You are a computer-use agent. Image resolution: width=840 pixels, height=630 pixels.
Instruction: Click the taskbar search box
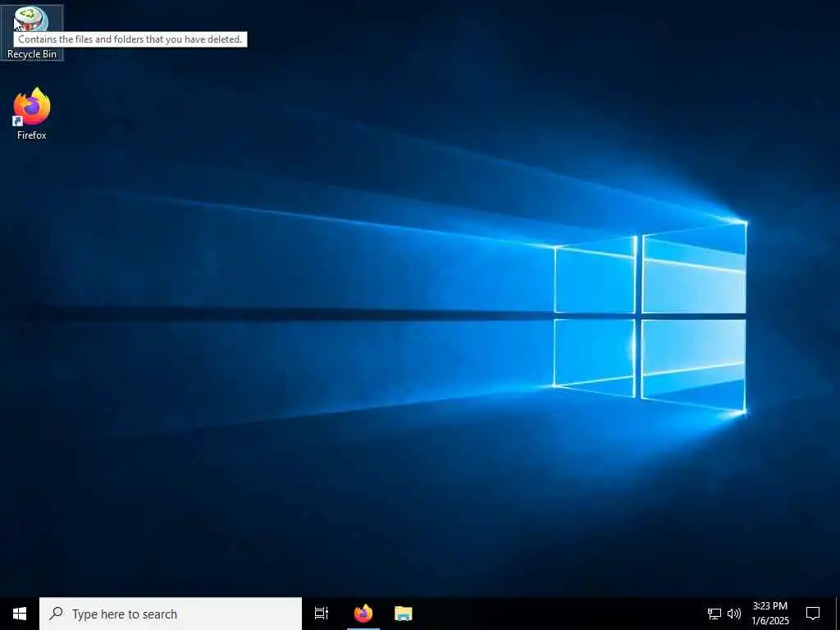coord(171,614)
